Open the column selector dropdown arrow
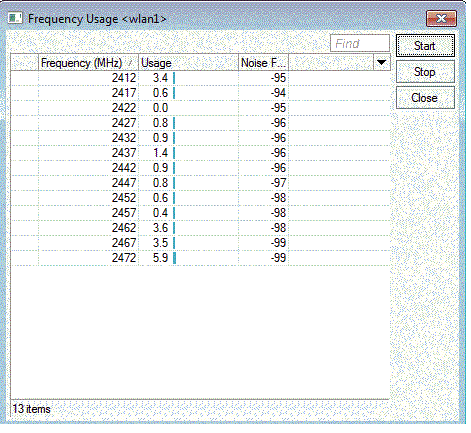 (x=381, y=62)
